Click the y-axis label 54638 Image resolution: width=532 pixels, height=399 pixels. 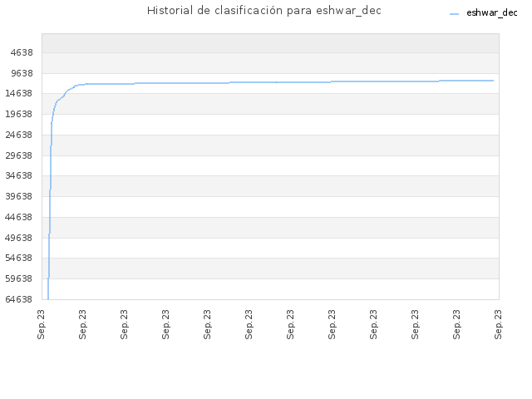click(x=19, y=258)
